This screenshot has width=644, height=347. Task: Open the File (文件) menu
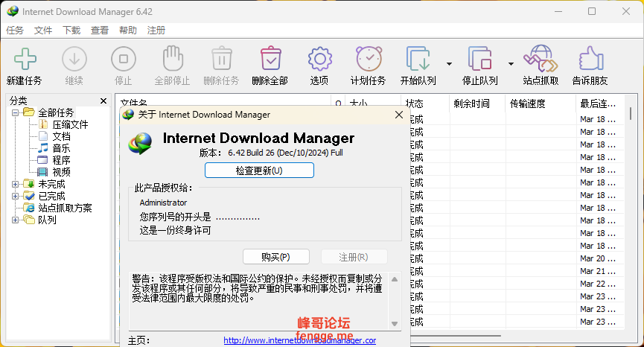coord(43,31)
